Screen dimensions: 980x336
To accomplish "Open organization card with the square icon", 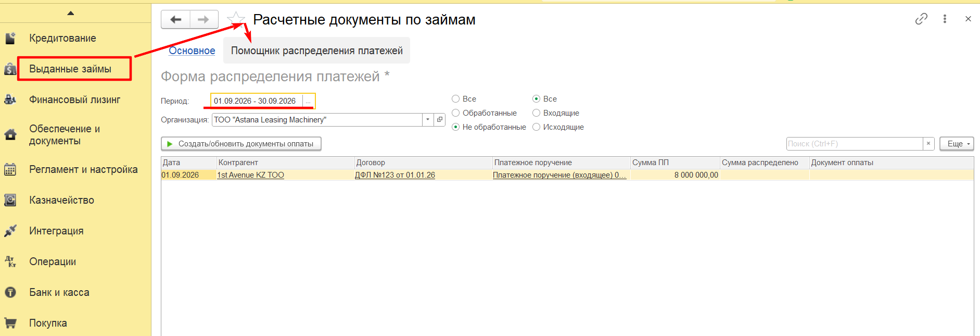I will point(440,120).
